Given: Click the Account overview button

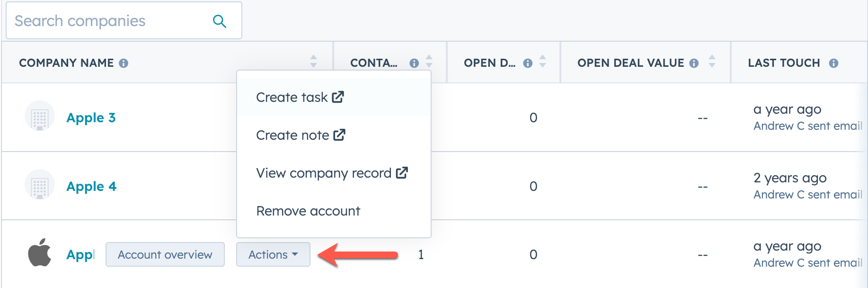Looking at the screenshot, I should pos(165,254).
